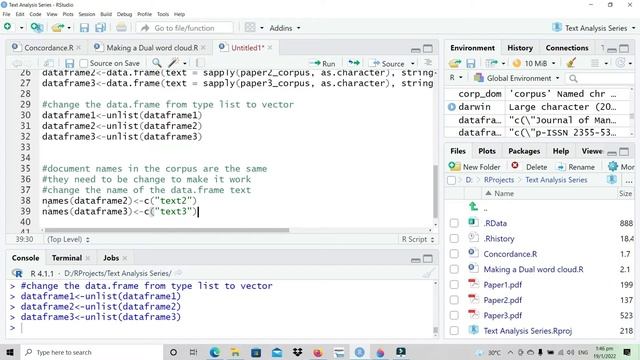Click the New File plus icon

click(7, 27)
